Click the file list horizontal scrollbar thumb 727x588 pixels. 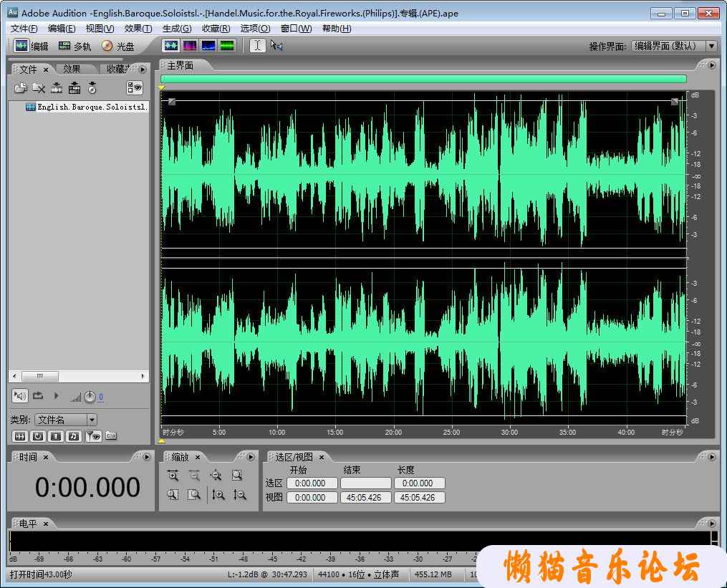click(40, 375)
